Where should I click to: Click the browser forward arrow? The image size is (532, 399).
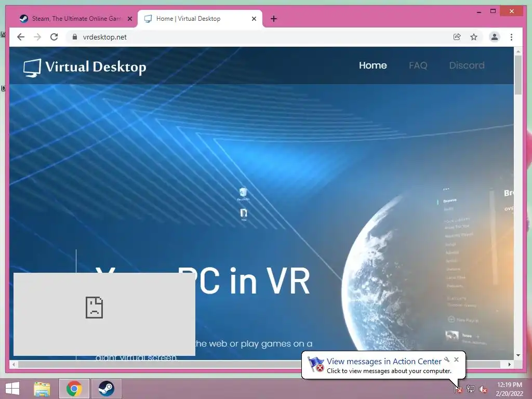(37, 37)
